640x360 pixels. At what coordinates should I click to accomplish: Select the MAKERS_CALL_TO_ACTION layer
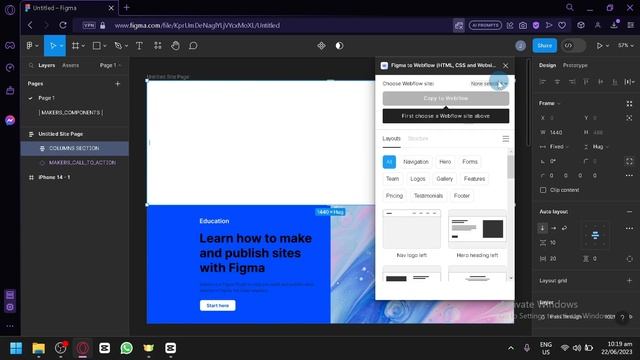click(x=82, y=162)
